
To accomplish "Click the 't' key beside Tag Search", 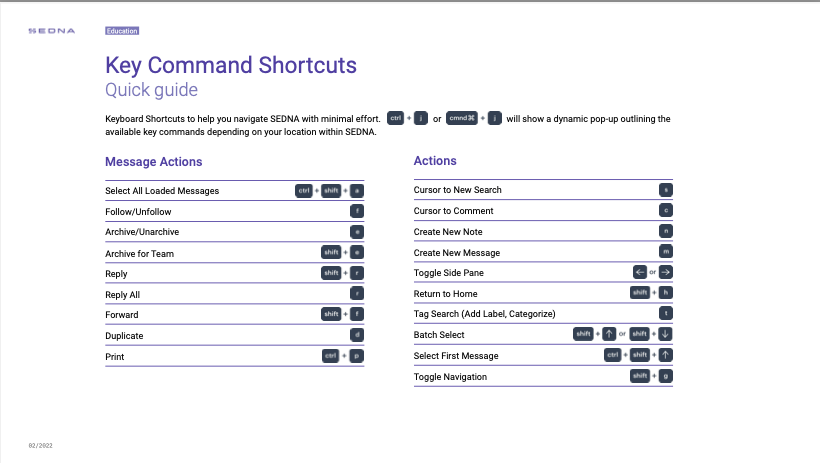I will point(666,313).
